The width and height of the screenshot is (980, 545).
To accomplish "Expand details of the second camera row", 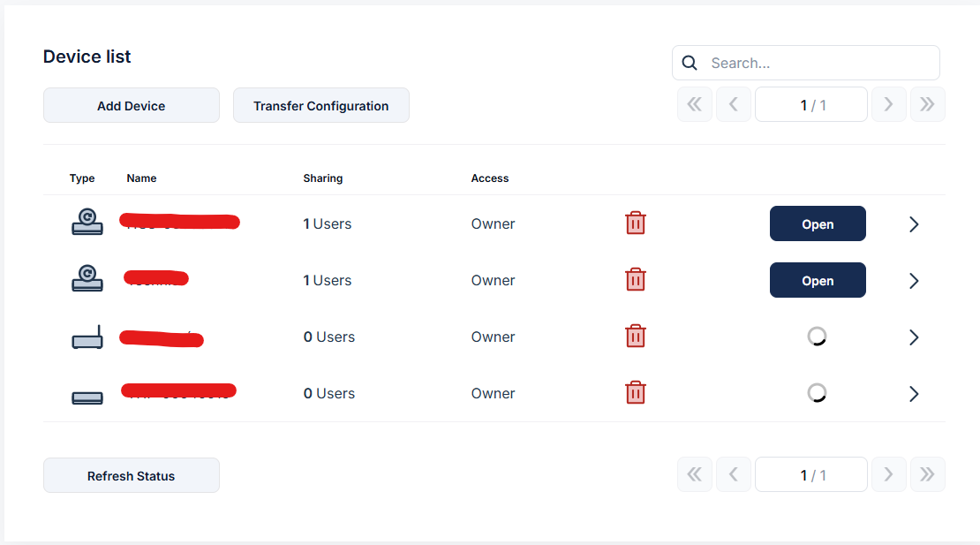I will click(x=914, y=281).
